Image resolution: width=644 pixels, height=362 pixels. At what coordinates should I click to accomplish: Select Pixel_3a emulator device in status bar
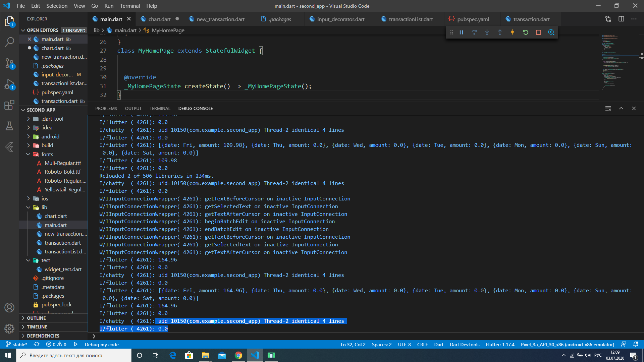567,345
